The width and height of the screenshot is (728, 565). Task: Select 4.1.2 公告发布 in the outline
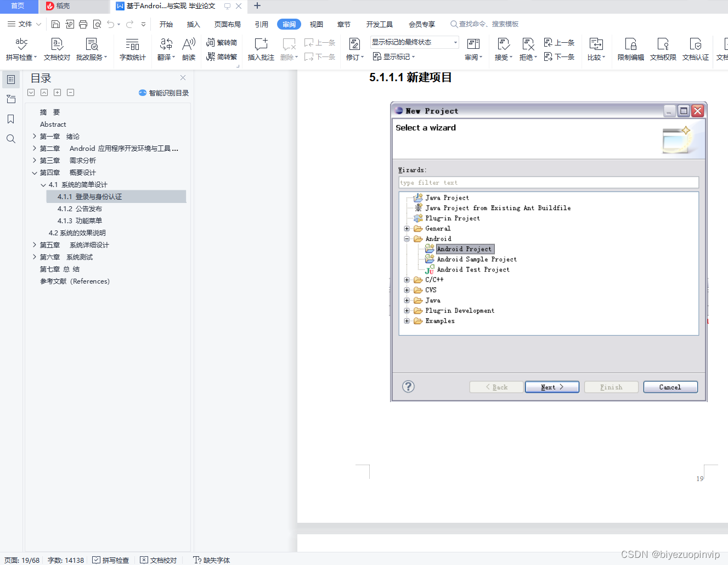[80, 208]
